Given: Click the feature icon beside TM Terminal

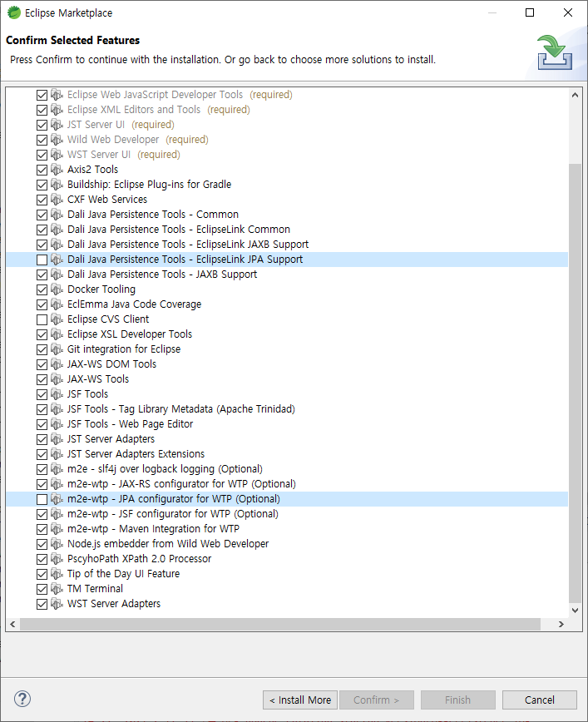Looking at the screenshot, I should [x=57, y=589].
